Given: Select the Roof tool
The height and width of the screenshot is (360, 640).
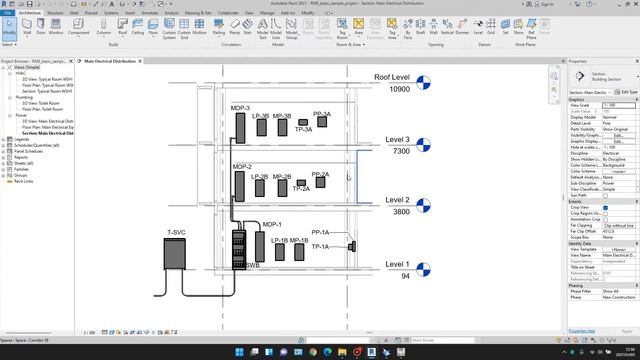Looking at the screenshot, I should click(x=122, y=27).
